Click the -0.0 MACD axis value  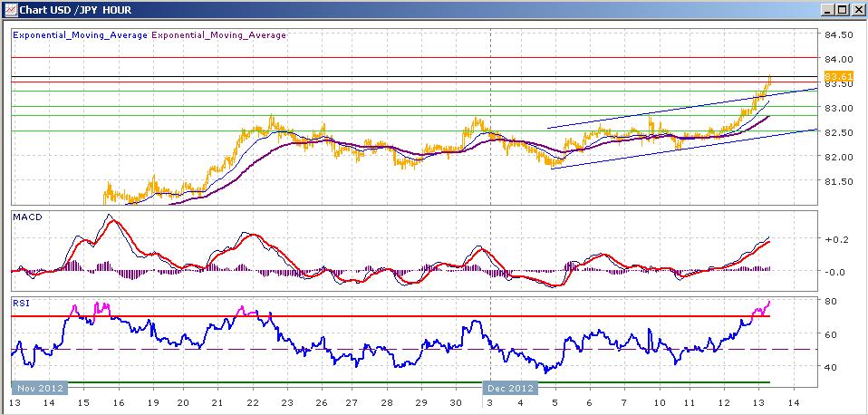[x=834, y=272]
